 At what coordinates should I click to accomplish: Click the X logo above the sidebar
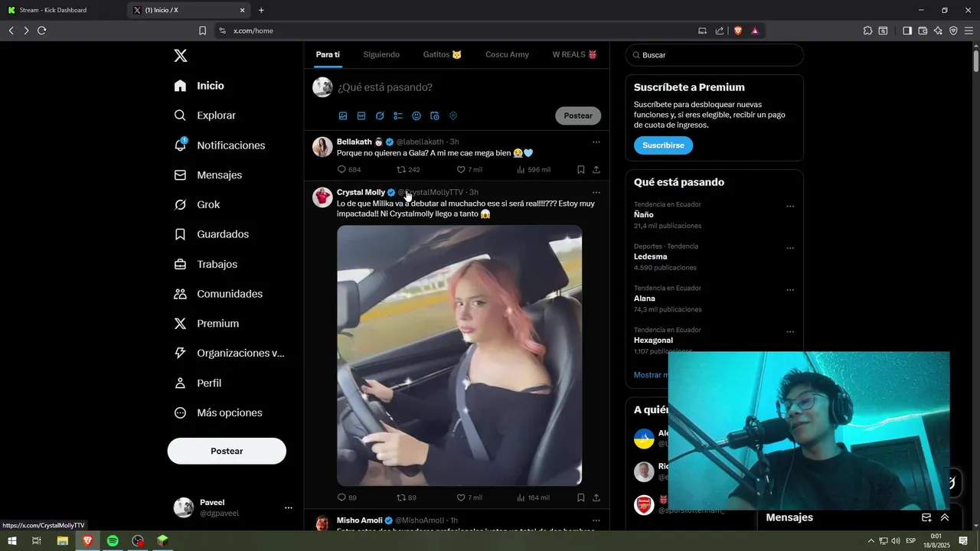[x=180, y=55]
